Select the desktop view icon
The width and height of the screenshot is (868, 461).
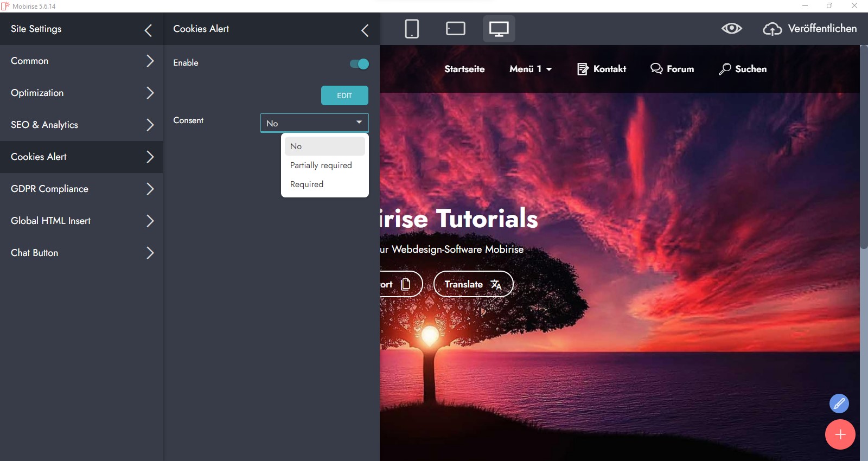click(499, 29)
